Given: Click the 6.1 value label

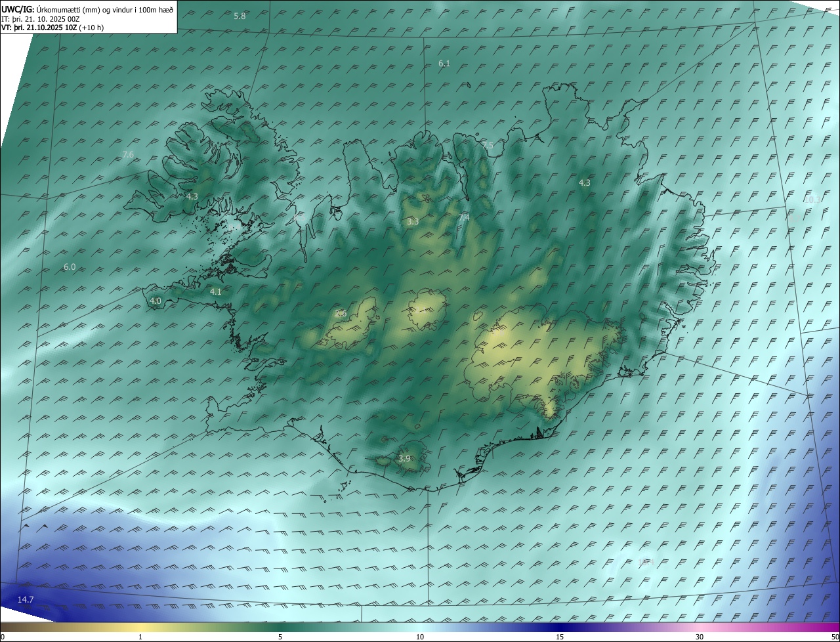Looking at the screenshot, I should [444, 64].
